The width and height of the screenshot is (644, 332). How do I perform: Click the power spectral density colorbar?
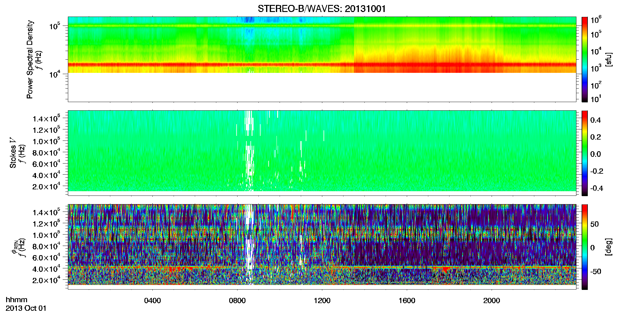pos(585,59)
